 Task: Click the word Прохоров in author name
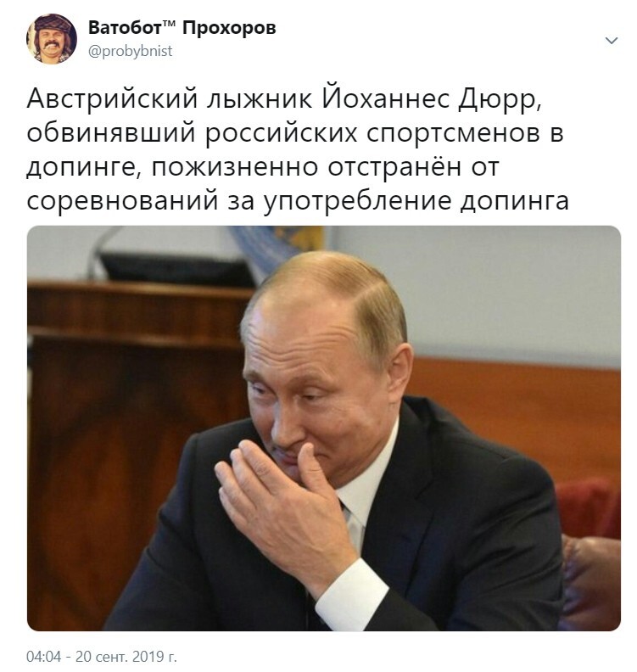click(229, 28)
